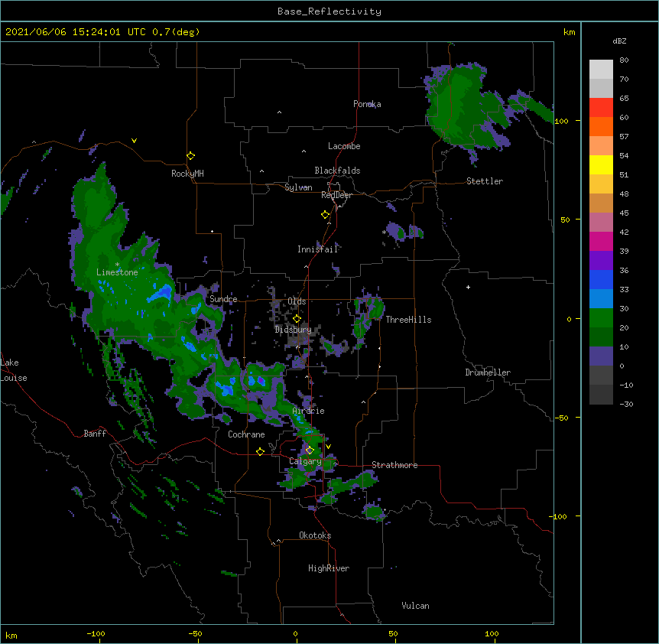Click the -30 value on the dBZ legend
The height and width of the screenshot is (644, 659).
pos(626,404)
